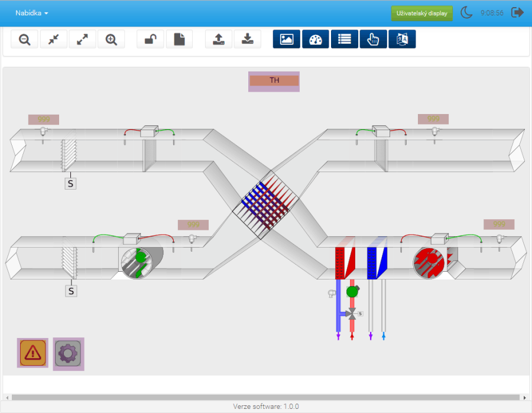Click the 999 value above upper-right duct

[433, 119]
